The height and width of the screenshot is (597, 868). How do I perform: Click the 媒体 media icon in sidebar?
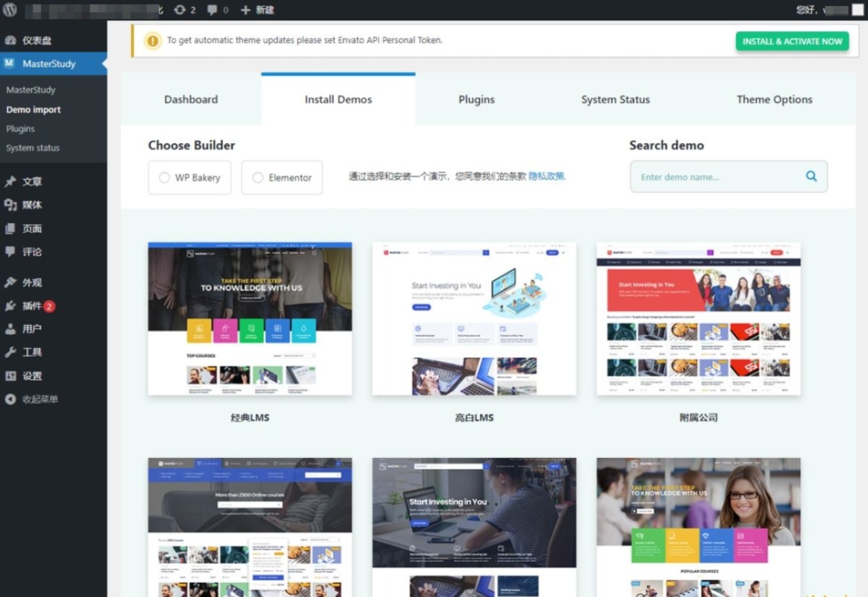coord(10,205)
